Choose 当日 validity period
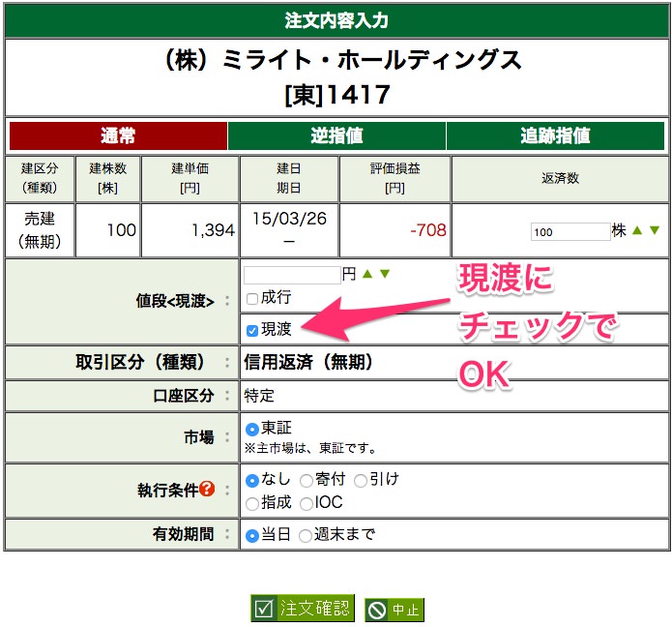This screenshot has width=672, height=627. pos(252,536)
